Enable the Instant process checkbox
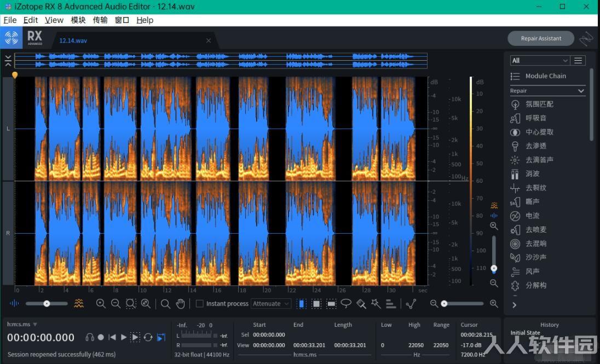This screenshot has height=364, width=600. point(199,304)
